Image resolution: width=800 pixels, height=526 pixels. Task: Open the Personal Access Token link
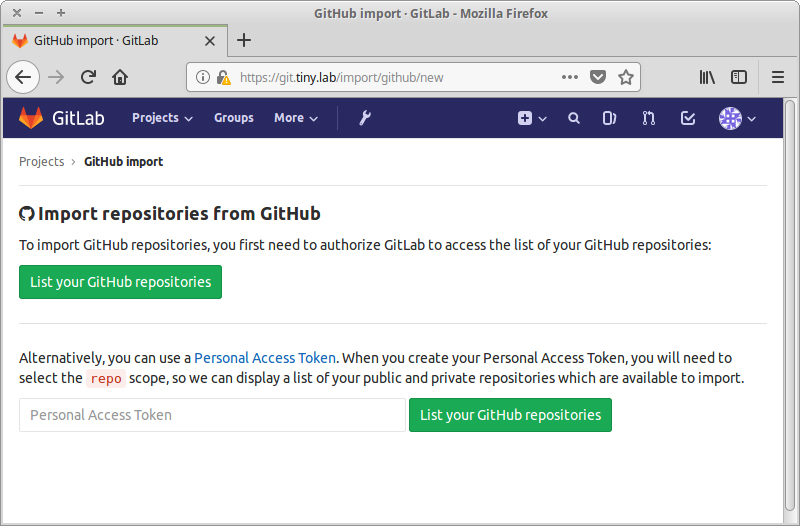point(265,358)
